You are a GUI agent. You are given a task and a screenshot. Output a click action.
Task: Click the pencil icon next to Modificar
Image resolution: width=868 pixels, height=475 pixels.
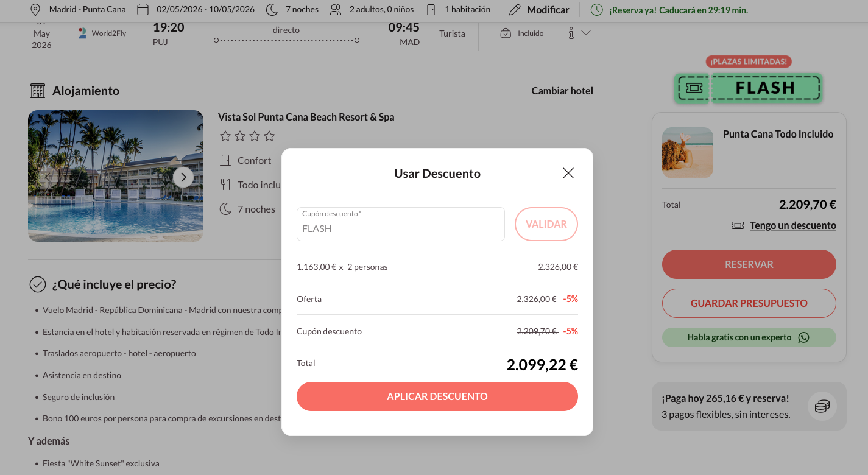(x=515, y=10)
